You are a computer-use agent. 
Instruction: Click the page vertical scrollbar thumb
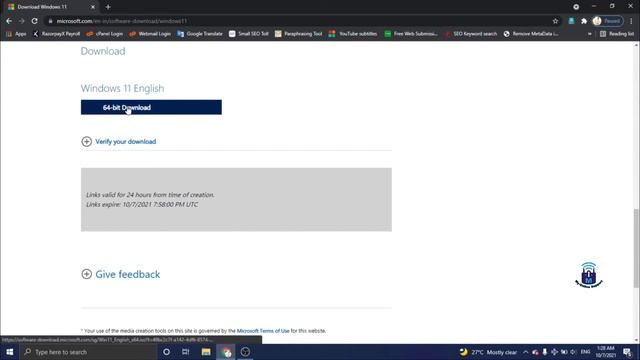click(636, 248)
